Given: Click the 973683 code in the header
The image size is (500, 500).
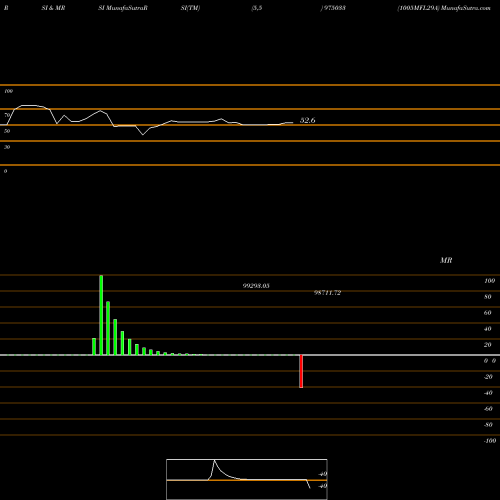Looking at the screenshot, I should pos(335,8).
